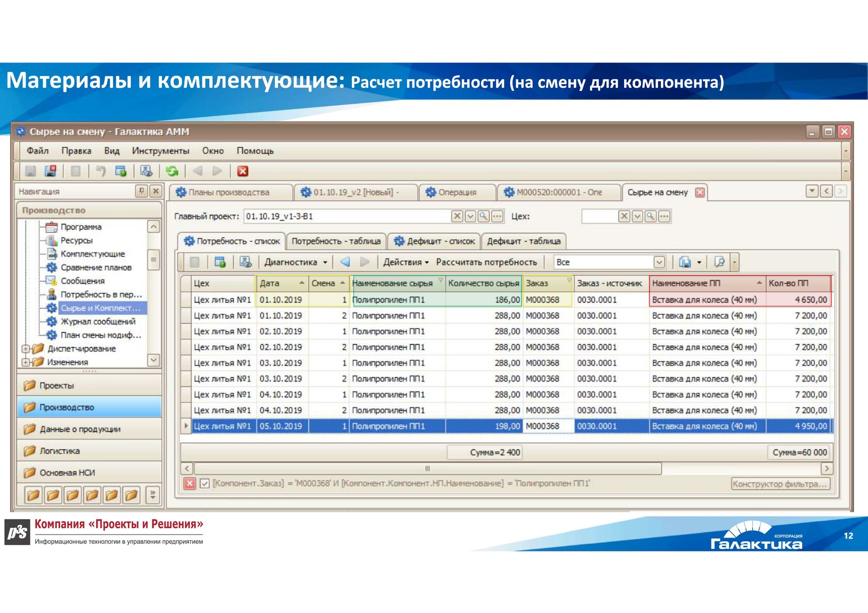Screen dimensions: 868x613
Task: Click the Главный проект input field
Action: (347, 216)
